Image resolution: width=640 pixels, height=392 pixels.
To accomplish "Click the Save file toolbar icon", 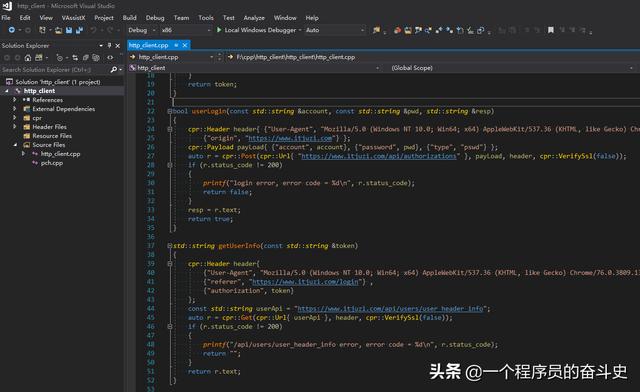I will 69,30.
